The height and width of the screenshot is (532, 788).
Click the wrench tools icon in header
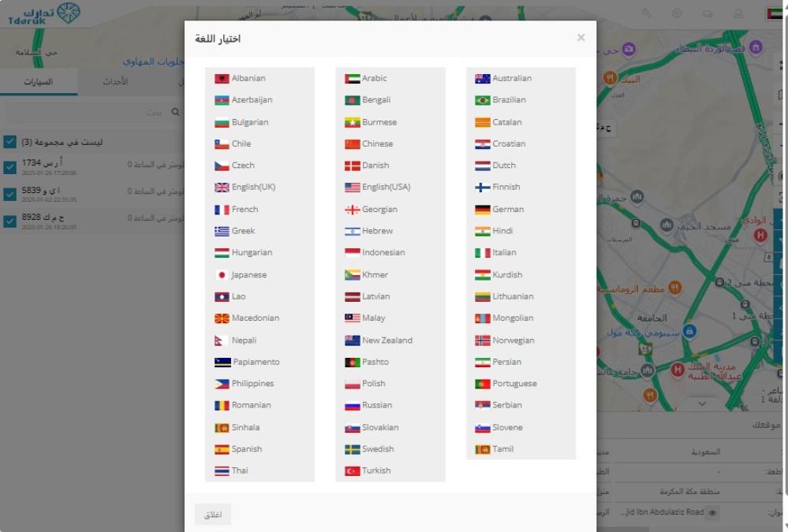(647, 13)
